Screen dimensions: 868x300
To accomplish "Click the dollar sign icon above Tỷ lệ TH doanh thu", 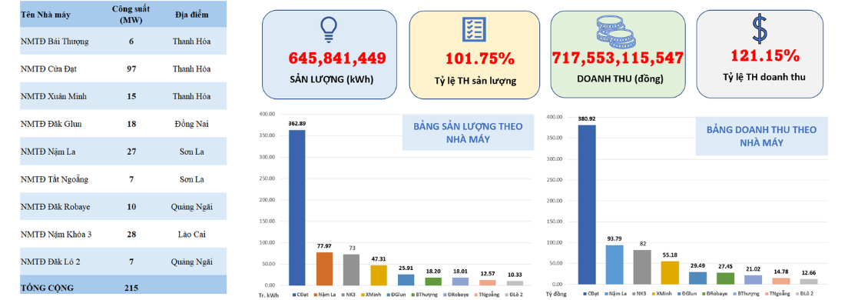I will 760,29.
